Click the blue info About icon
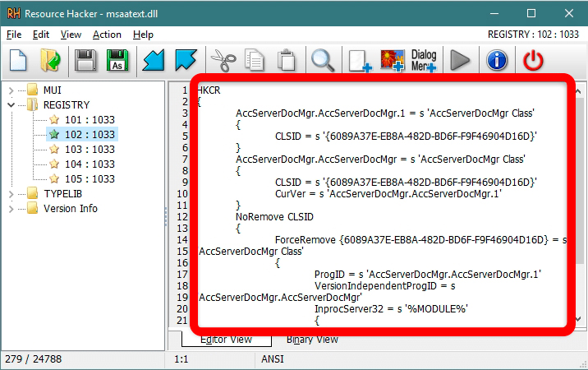 (497, 60)
